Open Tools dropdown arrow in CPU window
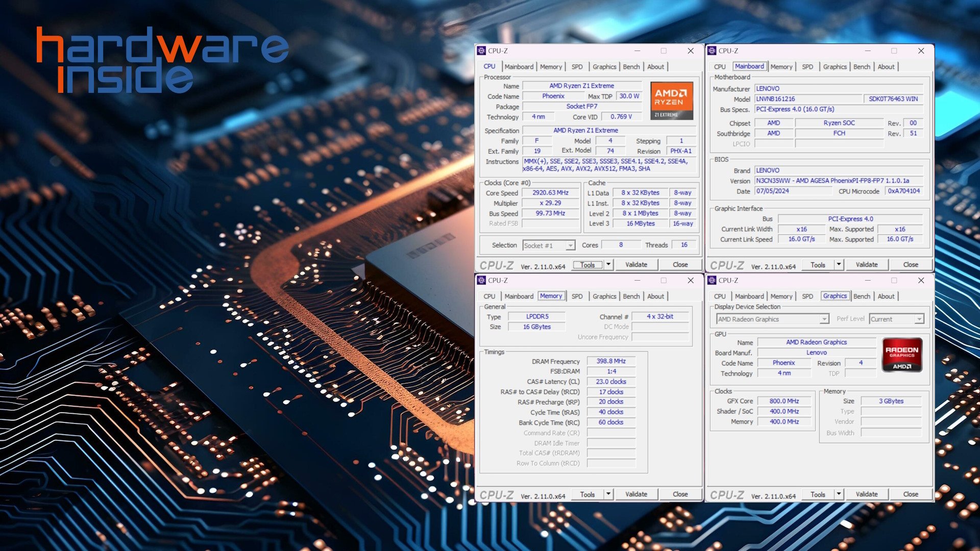The image size is (980, 551). point(608,264)
